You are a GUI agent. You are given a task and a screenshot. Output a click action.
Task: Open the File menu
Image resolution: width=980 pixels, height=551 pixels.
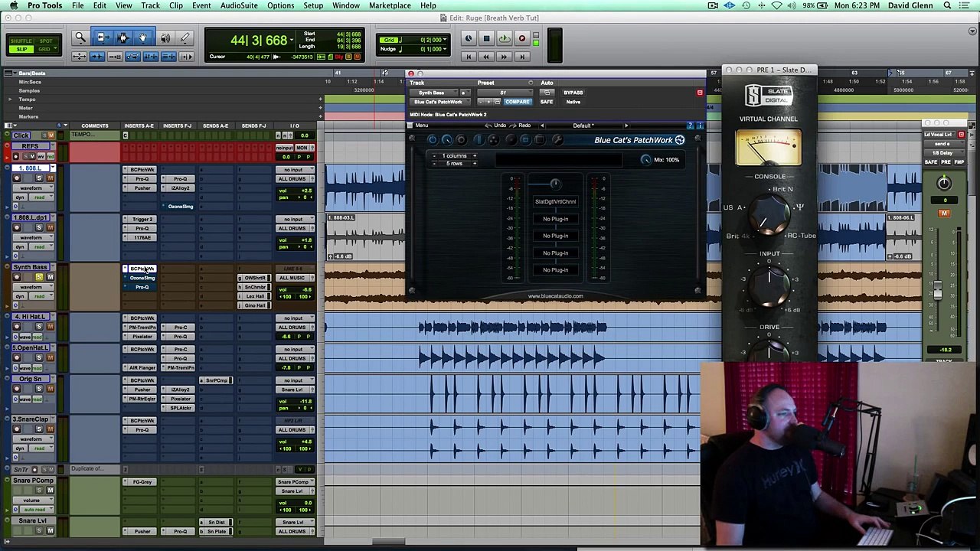[x=78, y=5]
